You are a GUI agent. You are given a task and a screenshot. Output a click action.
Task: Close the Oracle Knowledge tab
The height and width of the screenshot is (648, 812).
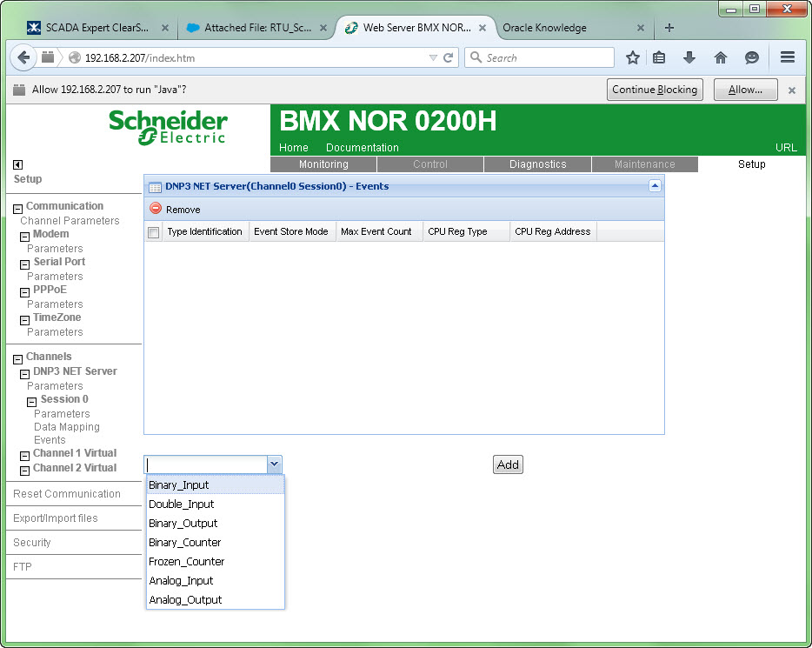tap(641, 28)
